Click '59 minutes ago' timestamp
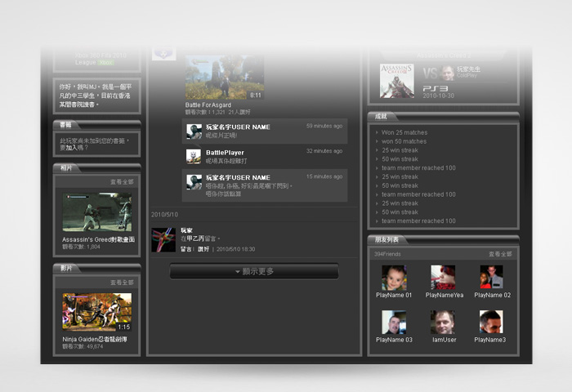This screenshot has height=392, width=572. 324,126
